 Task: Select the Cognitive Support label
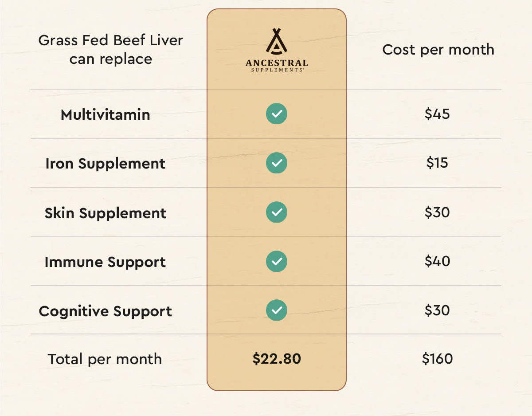106,311
